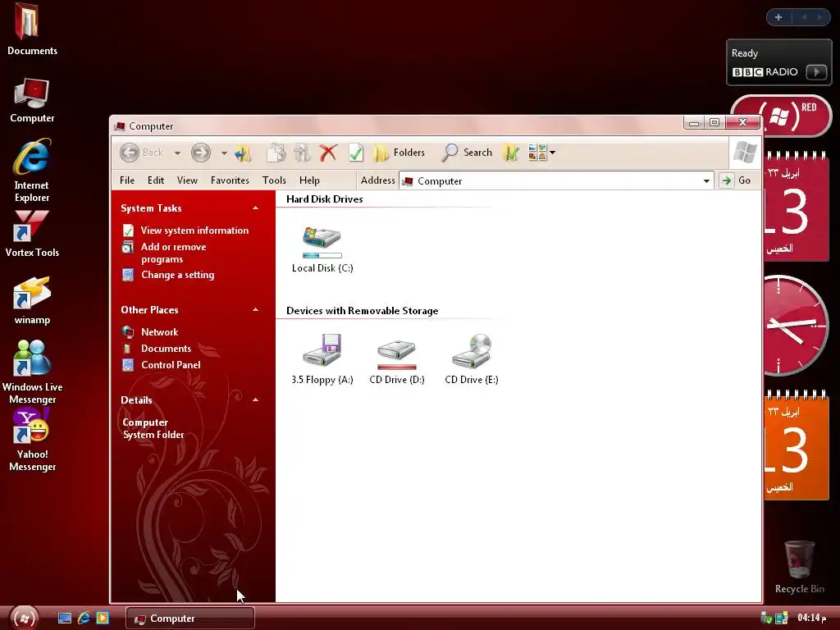Open the Back history dropdown arrow
This screenshot has width=840, height=630.
point(177,153)
